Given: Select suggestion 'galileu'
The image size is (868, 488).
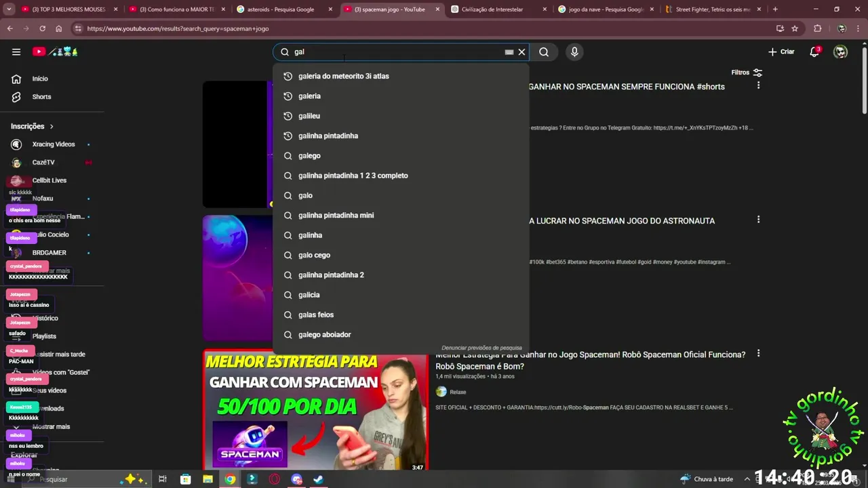Looking at the screenshot, I should 401,116.
